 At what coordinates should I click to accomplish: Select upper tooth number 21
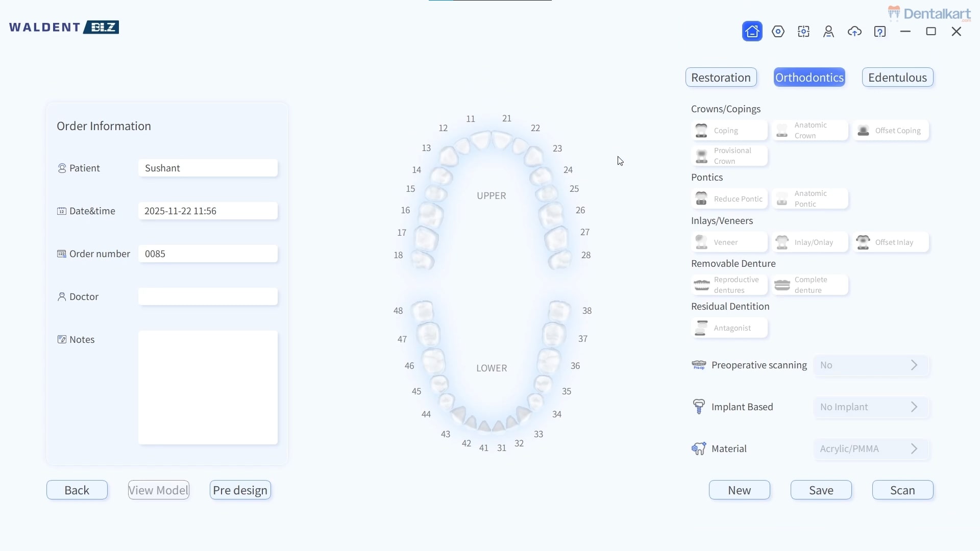501,139
